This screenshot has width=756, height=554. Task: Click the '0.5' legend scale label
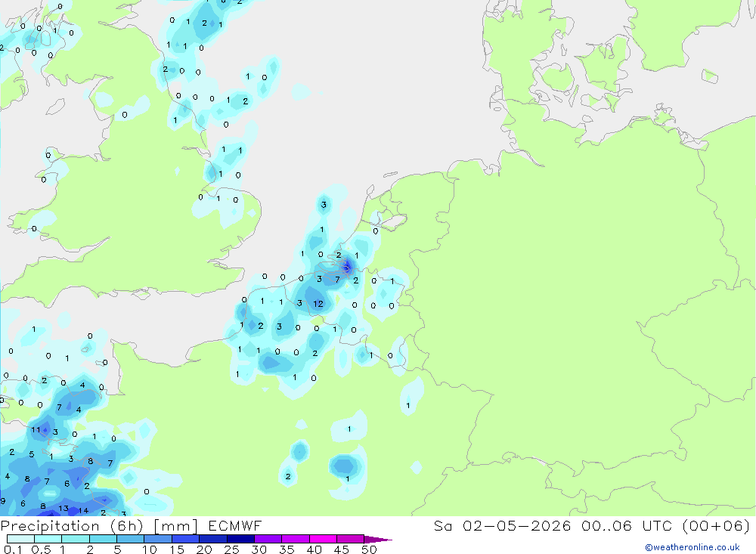(x=41, y=549)
